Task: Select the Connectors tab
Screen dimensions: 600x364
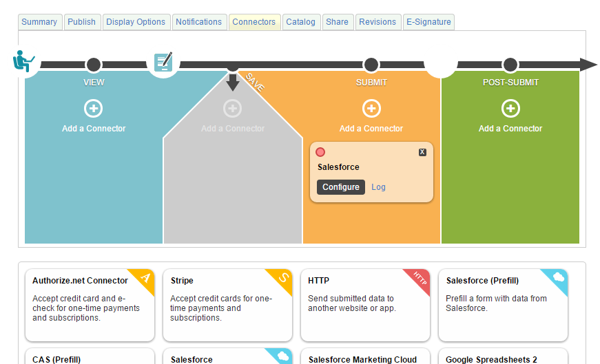Action: coord(254,22)
